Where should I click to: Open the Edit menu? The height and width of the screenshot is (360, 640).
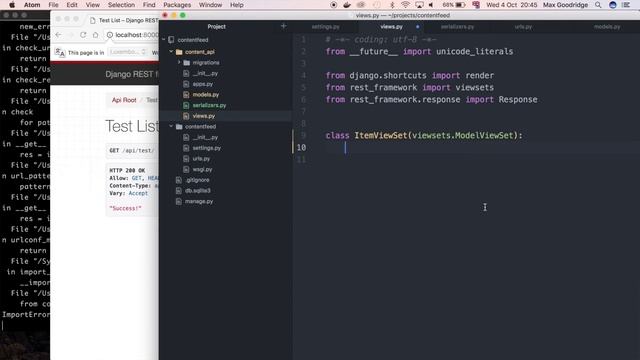(x=72, y=5)
